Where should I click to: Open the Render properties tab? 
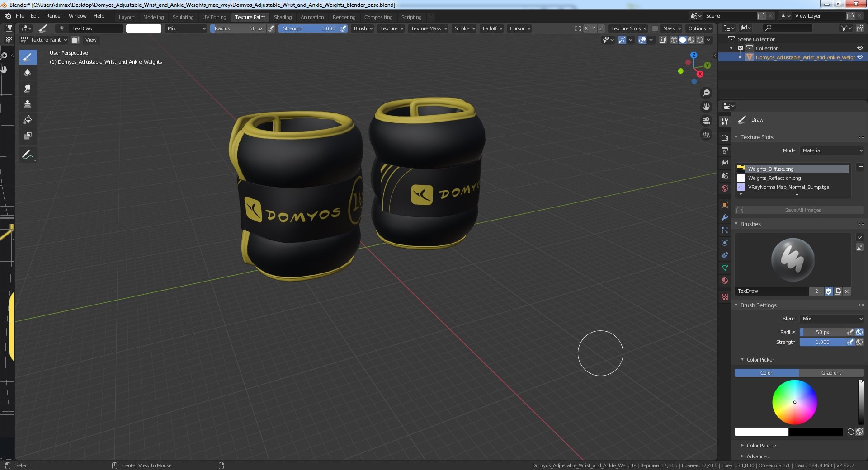(725, 137)
